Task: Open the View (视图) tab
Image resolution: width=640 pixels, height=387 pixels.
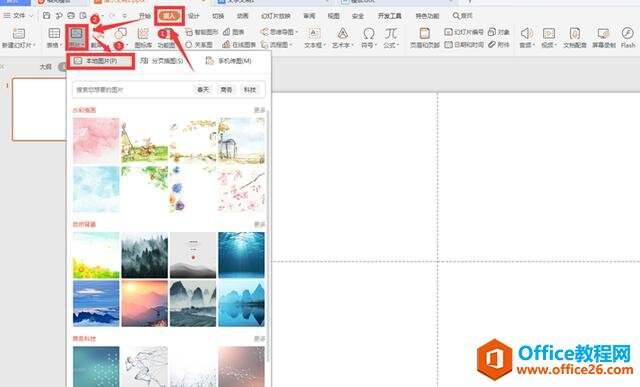Action: (x=333, y=16)
